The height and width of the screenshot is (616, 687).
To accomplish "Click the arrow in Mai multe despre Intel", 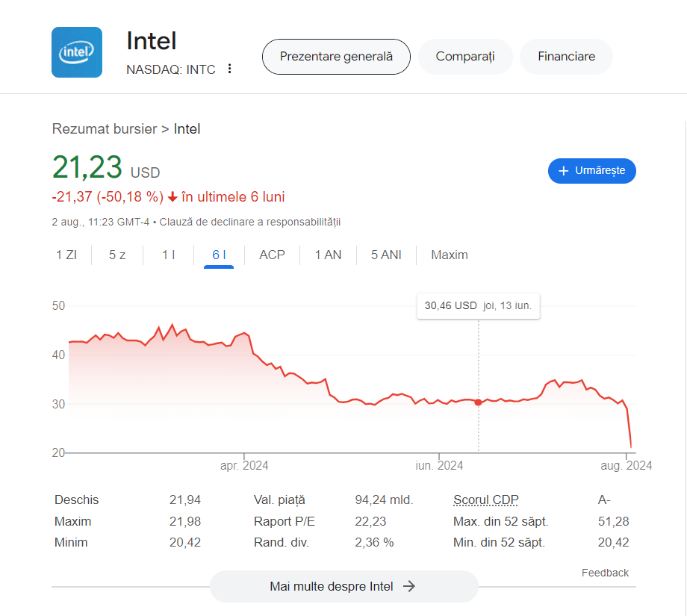I will (x=408, y=586).
